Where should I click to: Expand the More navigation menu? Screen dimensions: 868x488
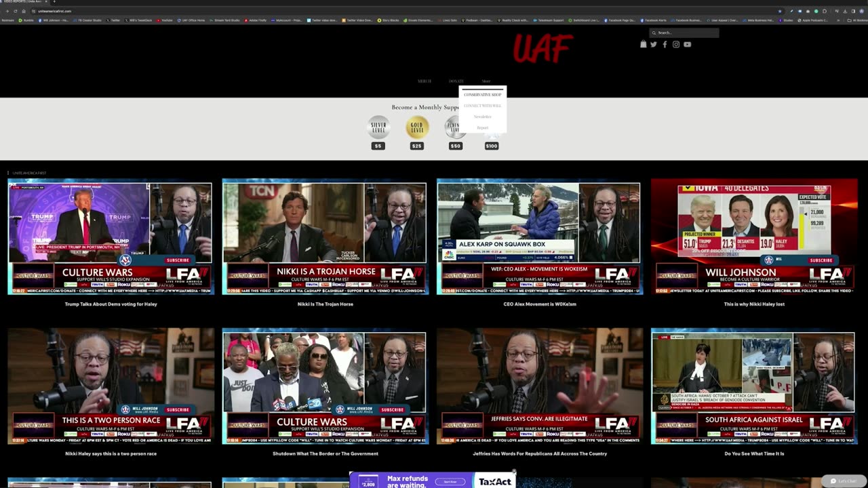pos(486,81)
